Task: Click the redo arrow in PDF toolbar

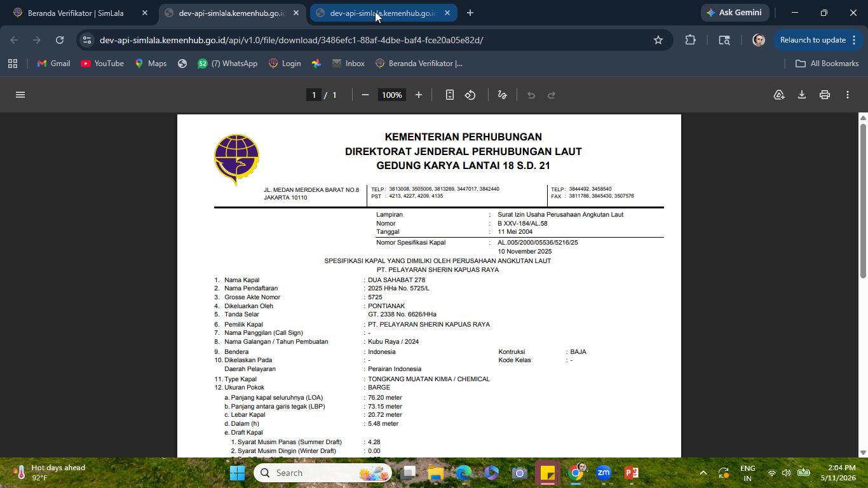Action: 552,95
